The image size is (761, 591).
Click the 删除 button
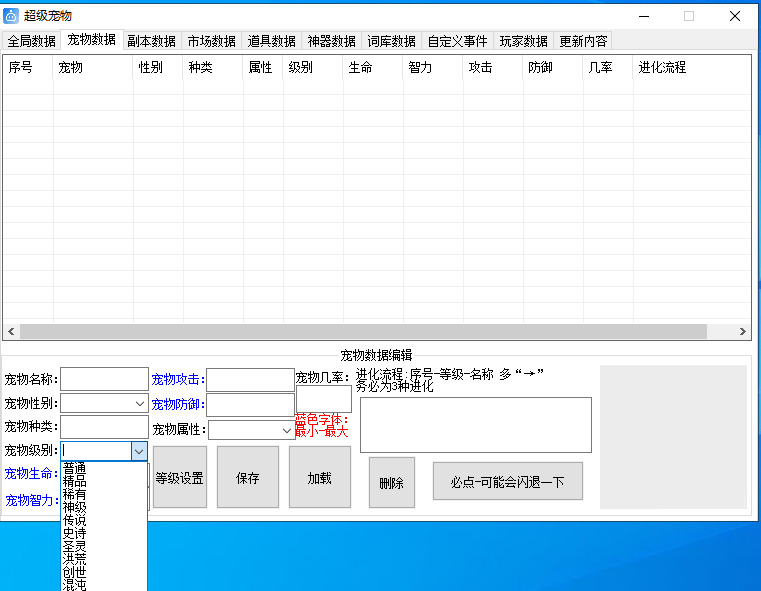point(392,482)
